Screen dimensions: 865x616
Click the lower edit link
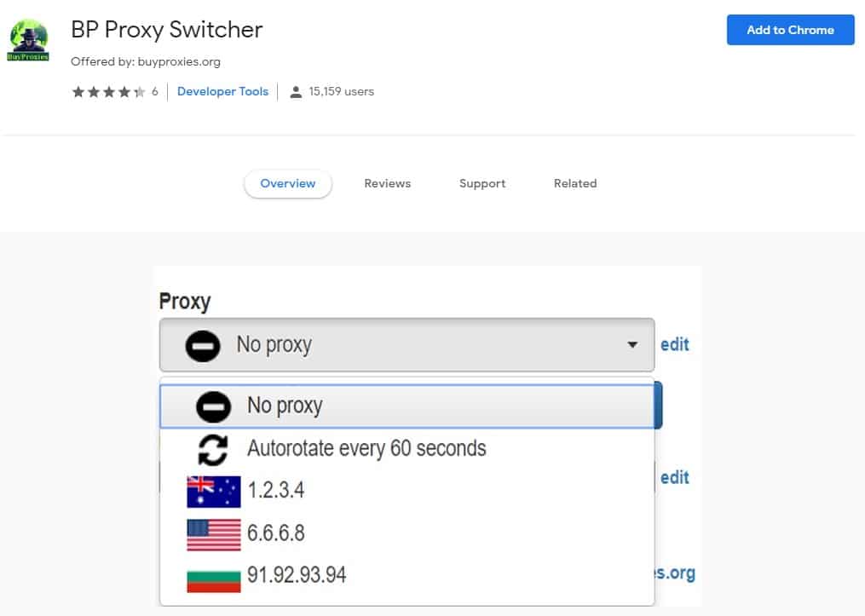click(675, 478)
